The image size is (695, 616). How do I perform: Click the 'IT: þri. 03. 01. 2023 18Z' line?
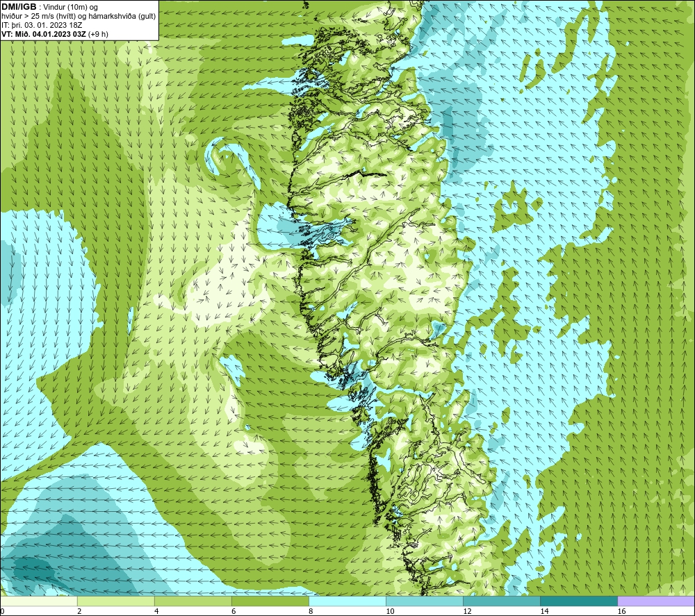tap(42, 25)
